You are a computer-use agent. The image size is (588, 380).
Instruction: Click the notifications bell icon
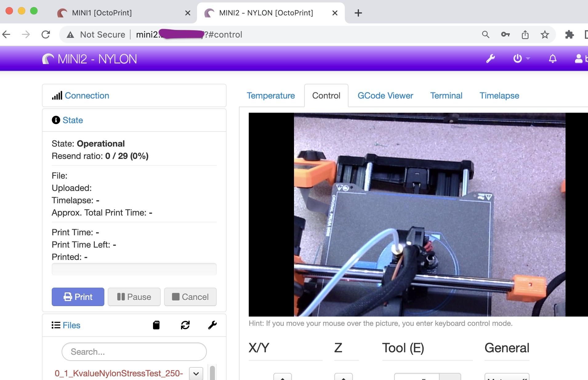pos(552,59)
